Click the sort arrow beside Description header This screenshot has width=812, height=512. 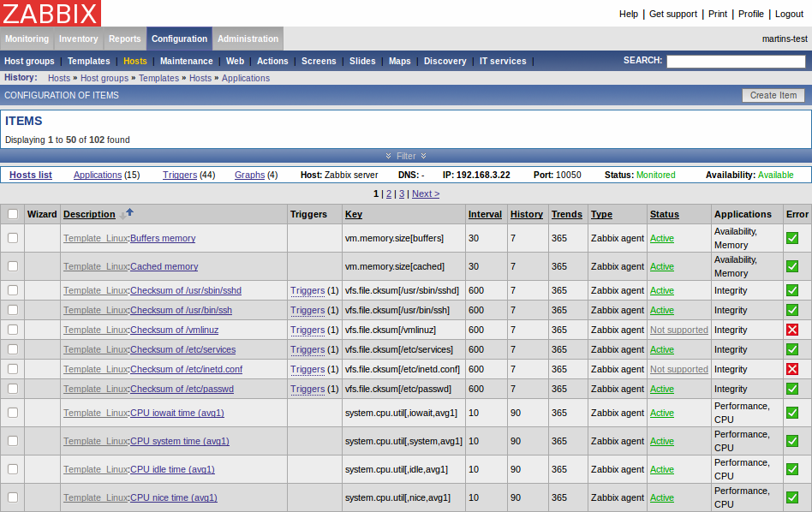click(x=127, y=213)
